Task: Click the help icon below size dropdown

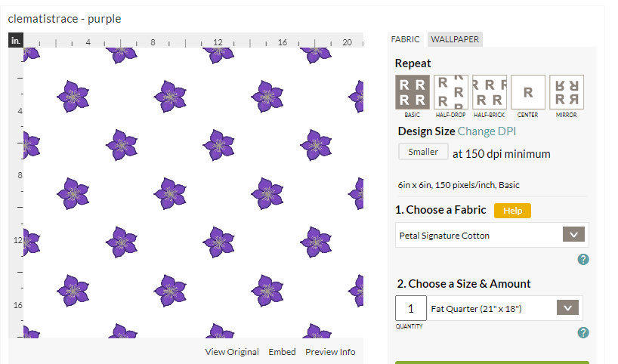Action: coord(582,332)
